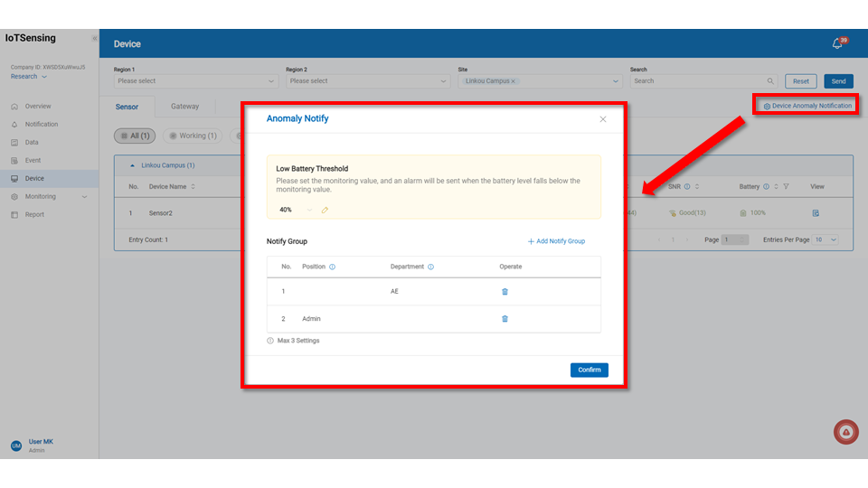Delete the Admin position notify group
The height and width of the screenshot is (488, 868).
pos(505,319)
